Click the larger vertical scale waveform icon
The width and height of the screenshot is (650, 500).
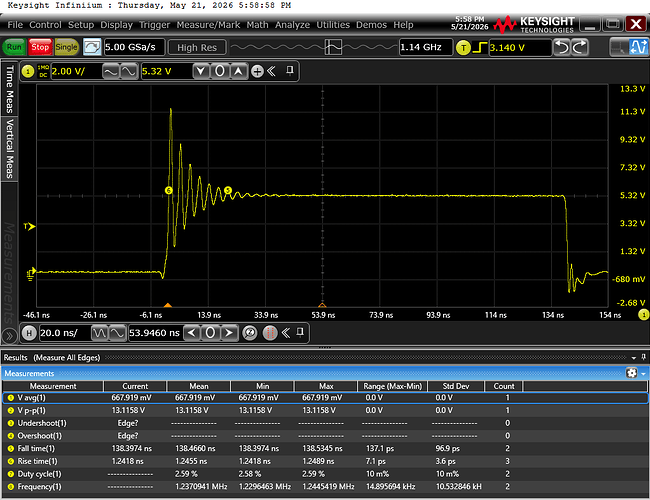(x=129, y=71)
